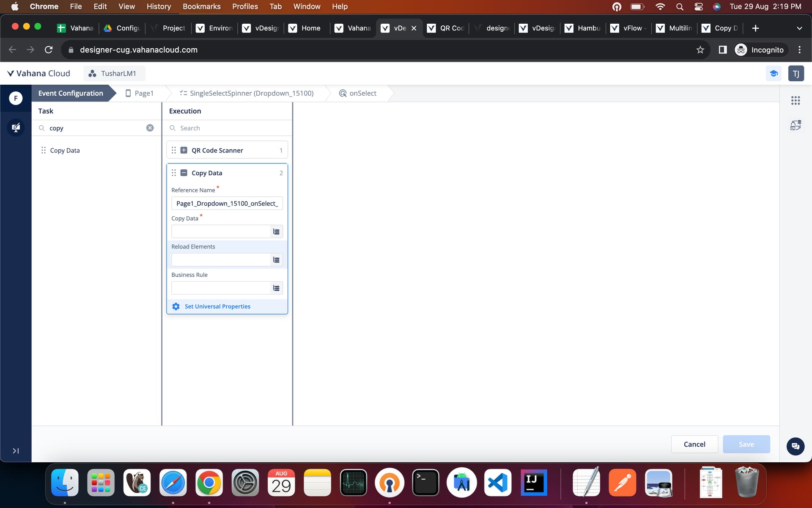This screenshot has height=508, width=812.
Task: Click Set Universal Properties link
Action: tap(217, 306)
